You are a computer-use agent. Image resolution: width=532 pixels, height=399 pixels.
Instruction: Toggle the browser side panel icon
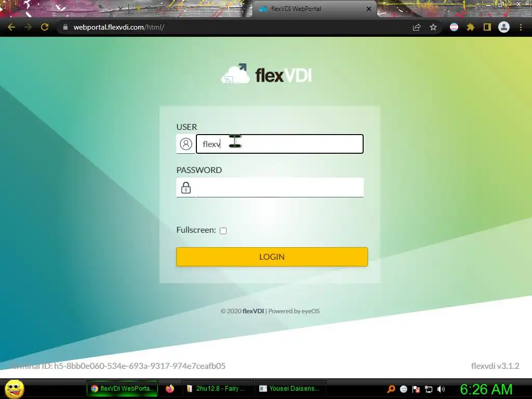pyautogui.click(x=487, y=27)
